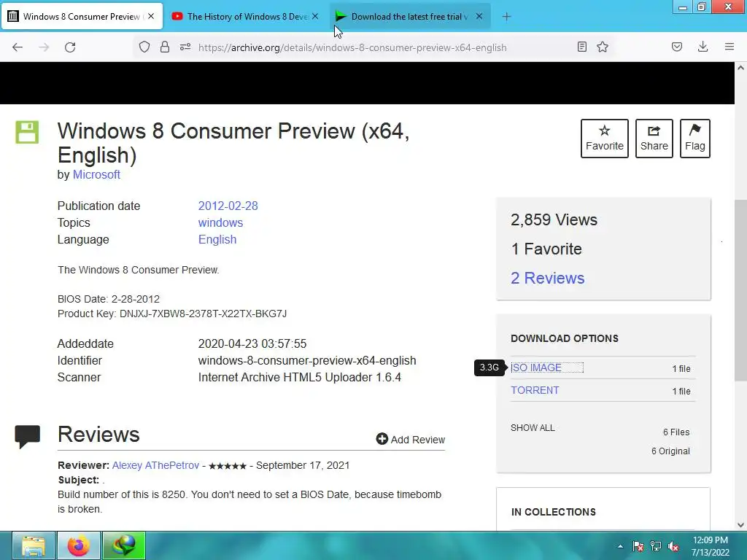Click the 6 Original files text

click(670, 451)
